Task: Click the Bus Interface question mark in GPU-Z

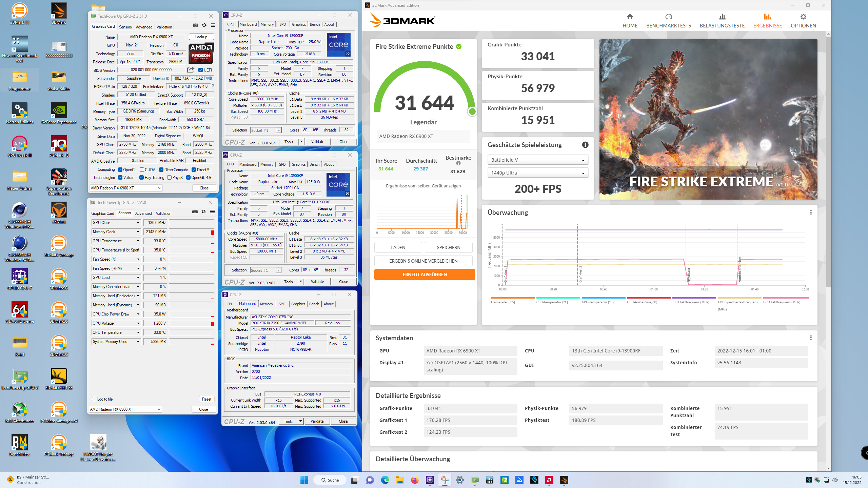Action: [x=213, y=86]
